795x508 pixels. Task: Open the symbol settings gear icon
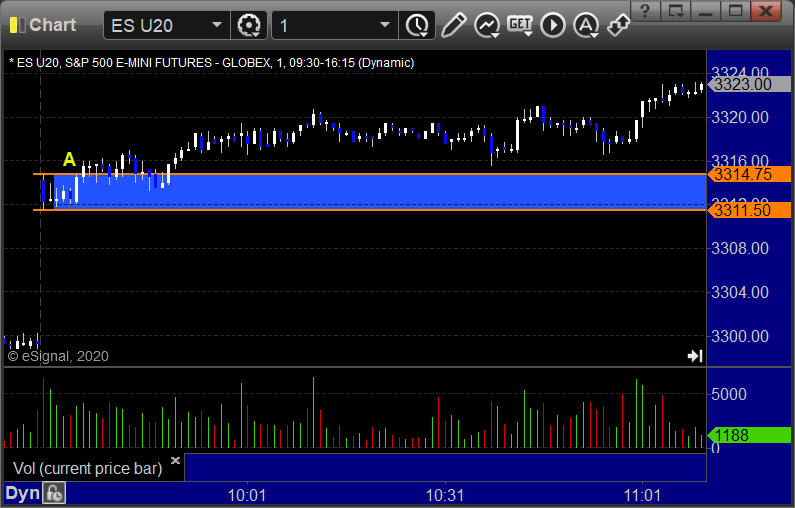tap(249, 25)
